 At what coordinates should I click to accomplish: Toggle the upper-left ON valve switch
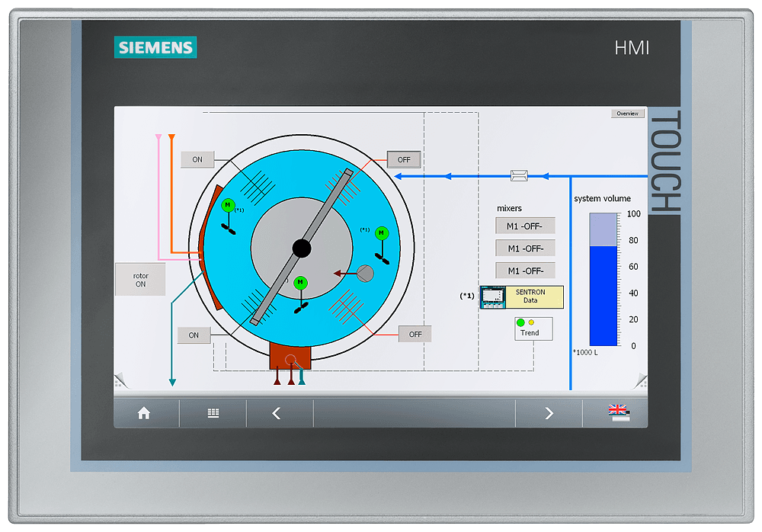pos(197,159)
